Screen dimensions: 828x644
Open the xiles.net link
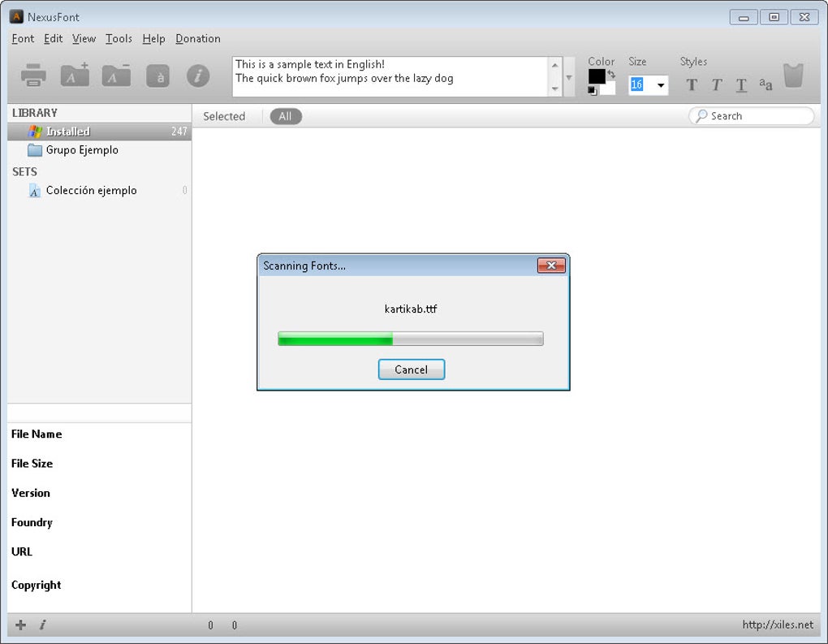pyautogui.click(x=778, y=625)
